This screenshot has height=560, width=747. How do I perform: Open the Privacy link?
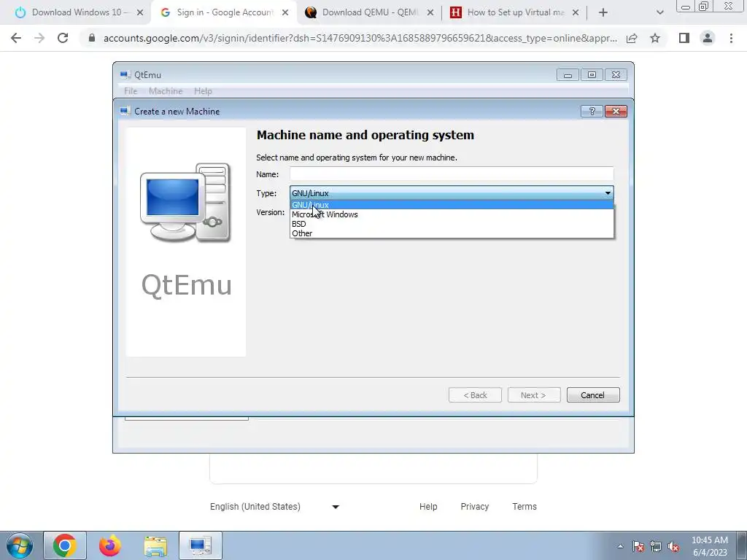point(474,507)
